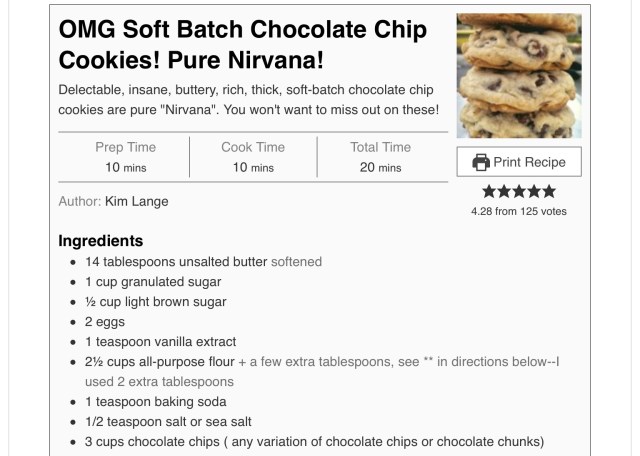The width and height of the screenshot is (640, 456).
Task: Click the stacked cookies recipe photo
Action: (x=518, y=75)
